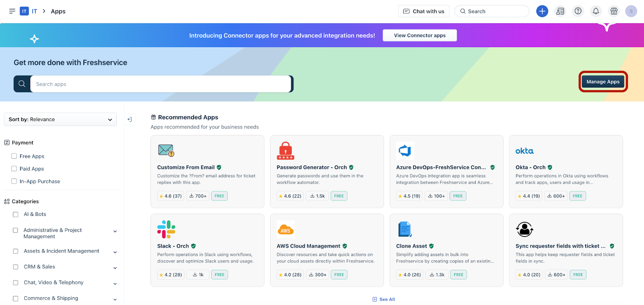The image size is (644, 305).
Task: Check Assets & Incident Management category
Action: (16, 251)
